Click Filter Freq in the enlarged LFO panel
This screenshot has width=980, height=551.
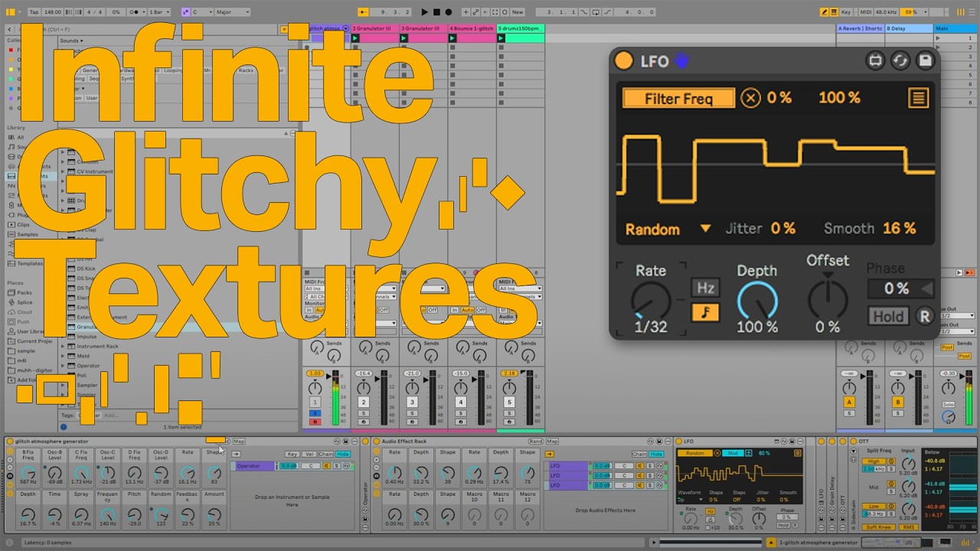[678, 99]
